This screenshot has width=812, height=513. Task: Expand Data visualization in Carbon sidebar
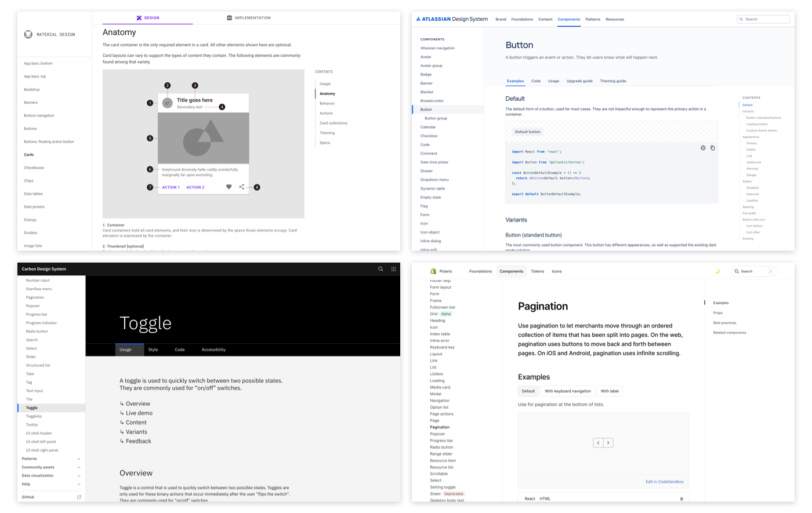tap(79, 476)
